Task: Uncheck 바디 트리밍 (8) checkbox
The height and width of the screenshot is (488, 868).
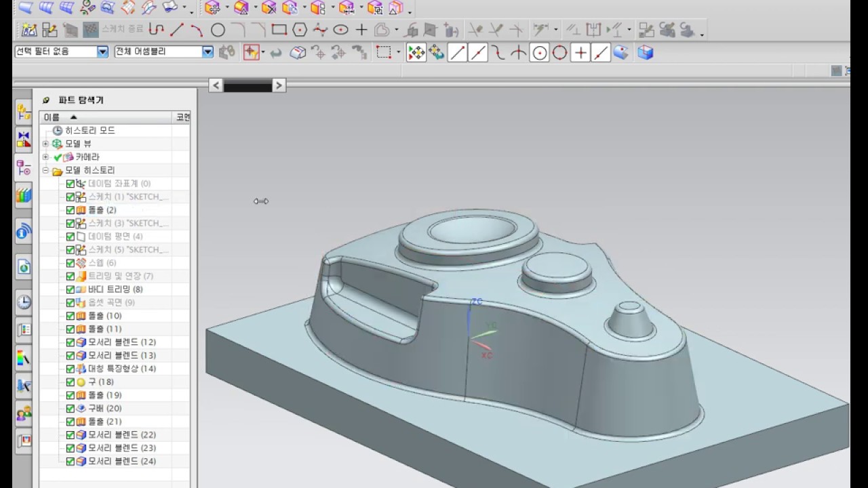Action: [x=71, y=289]
